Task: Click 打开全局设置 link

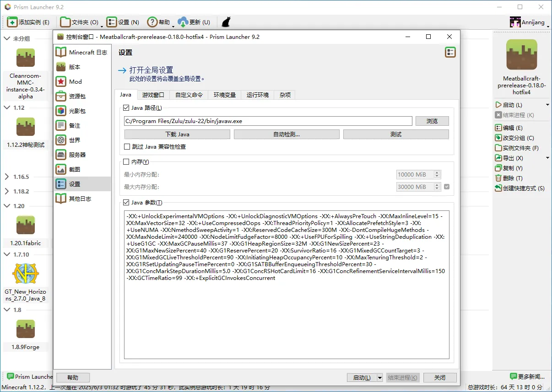Action: 151,70
